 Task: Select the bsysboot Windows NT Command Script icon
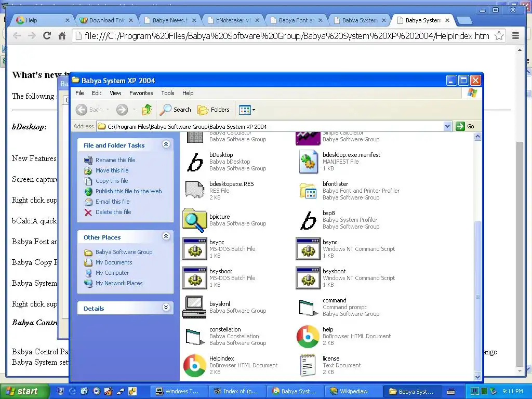[x=308, y=278]
